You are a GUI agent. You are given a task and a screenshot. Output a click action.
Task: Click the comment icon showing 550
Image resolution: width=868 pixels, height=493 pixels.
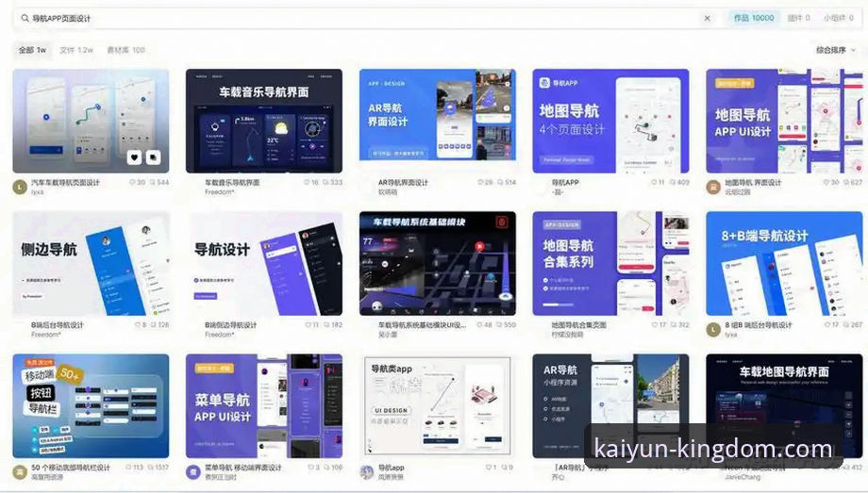coord(500,325)
